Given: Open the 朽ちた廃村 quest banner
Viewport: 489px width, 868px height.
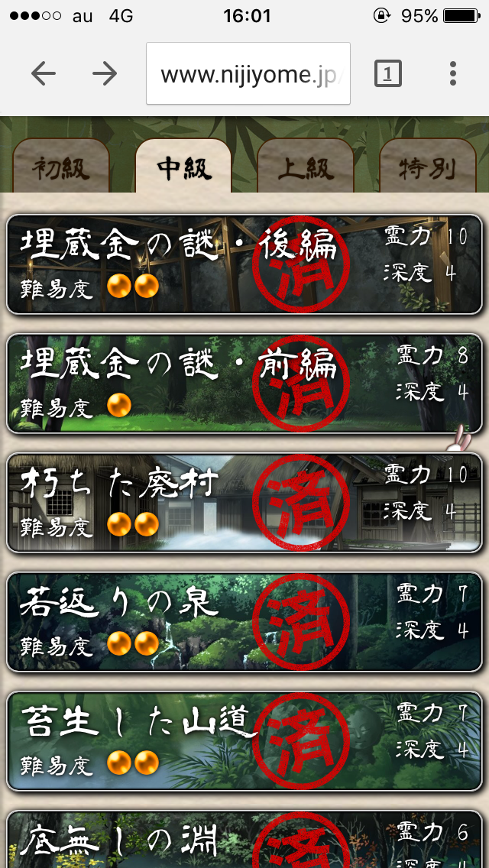Looking at the screenshot, I should tap(244, 503).
